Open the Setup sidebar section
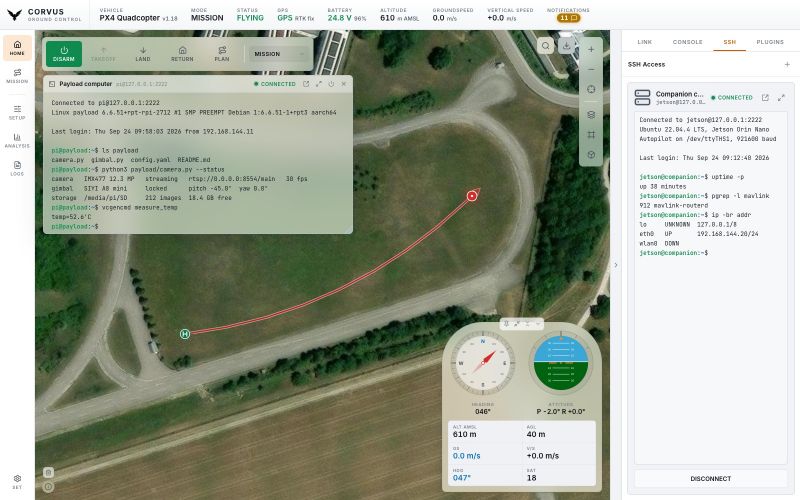The width and height of the screenshot is (800, 500). pos(17,113)
